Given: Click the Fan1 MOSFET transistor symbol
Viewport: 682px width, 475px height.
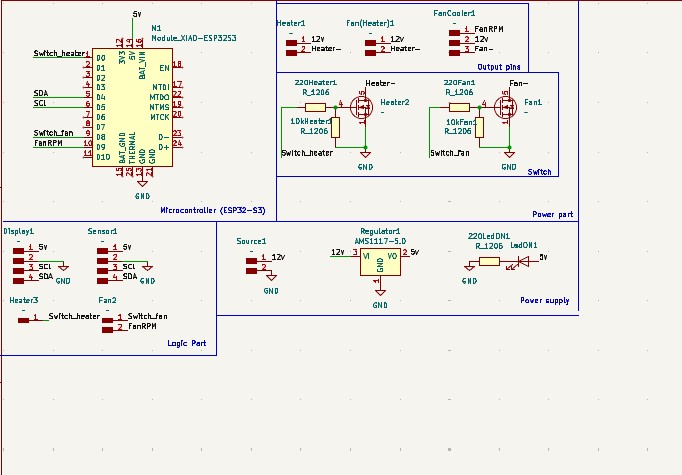Looking at the screenshot, I should tap(505, 107).
